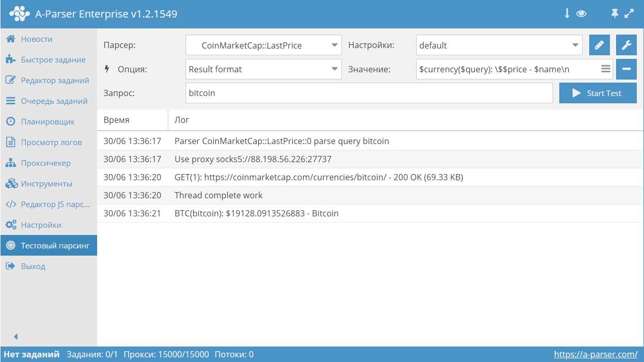
Task: Click the network icon for Проксичекер
Action: tap(11, 163)
